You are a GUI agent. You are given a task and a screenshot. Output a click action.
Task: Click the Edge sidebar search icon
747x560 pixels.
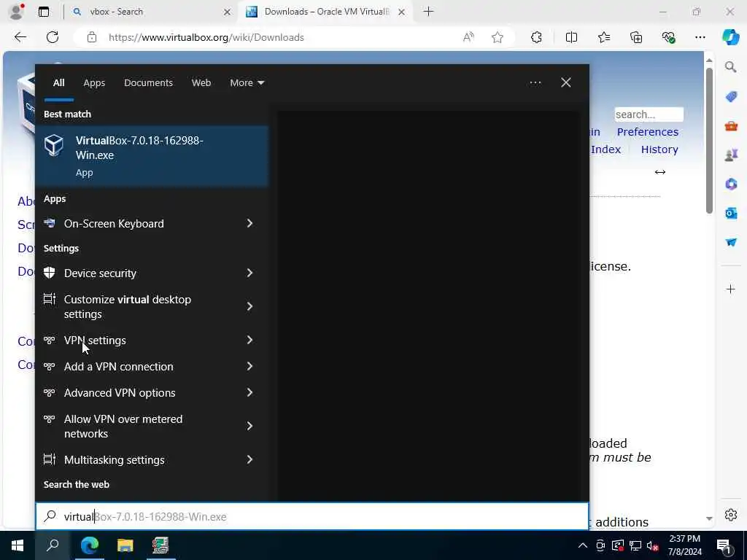click(730, 67)
